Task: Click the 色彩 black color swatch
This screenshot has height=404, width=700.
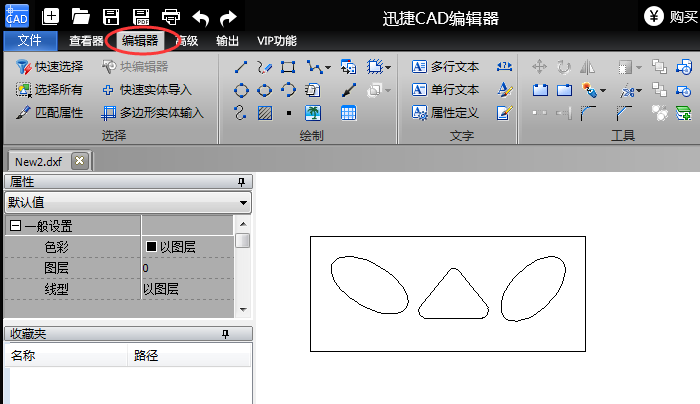Action: [x=152, y=246]
